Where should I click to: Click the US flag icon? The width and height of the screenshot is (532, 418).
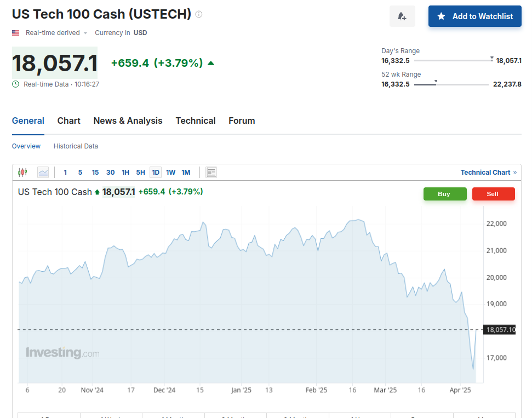pos(15,33)
